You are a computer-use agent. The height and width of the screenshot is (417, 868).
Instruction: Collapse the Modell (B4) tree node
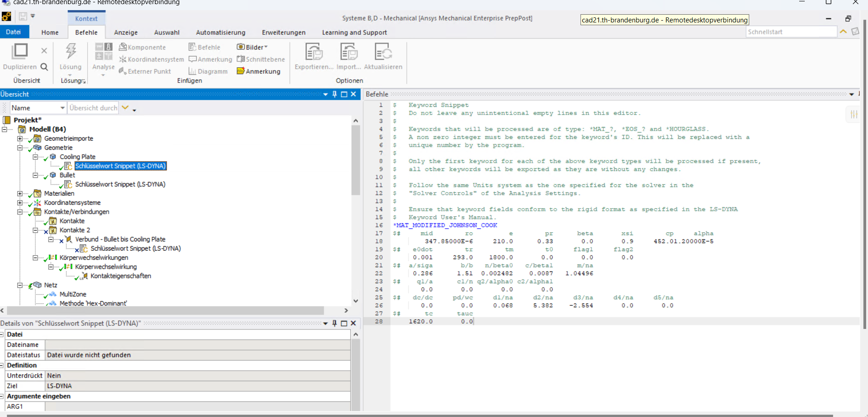5,129
